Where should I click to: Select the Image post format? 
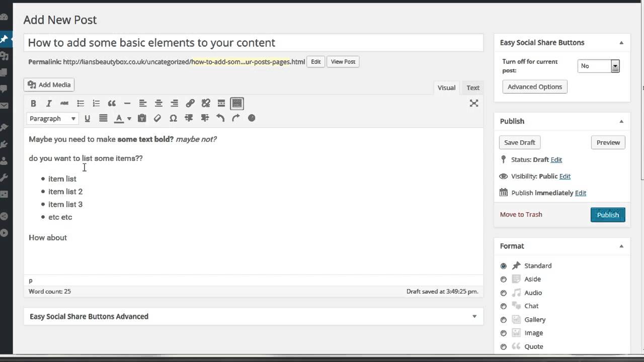click(x=504, y=333)
